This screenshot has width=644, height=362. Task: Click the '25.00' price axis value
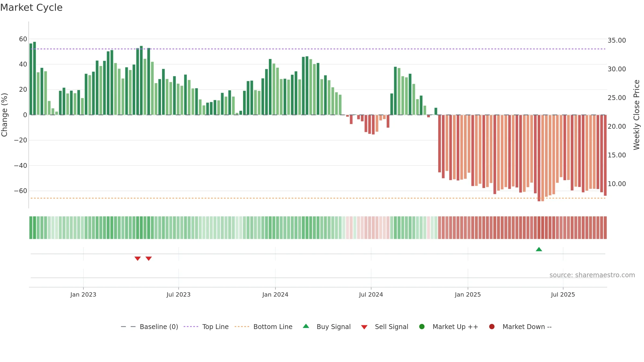pos(617,98)
